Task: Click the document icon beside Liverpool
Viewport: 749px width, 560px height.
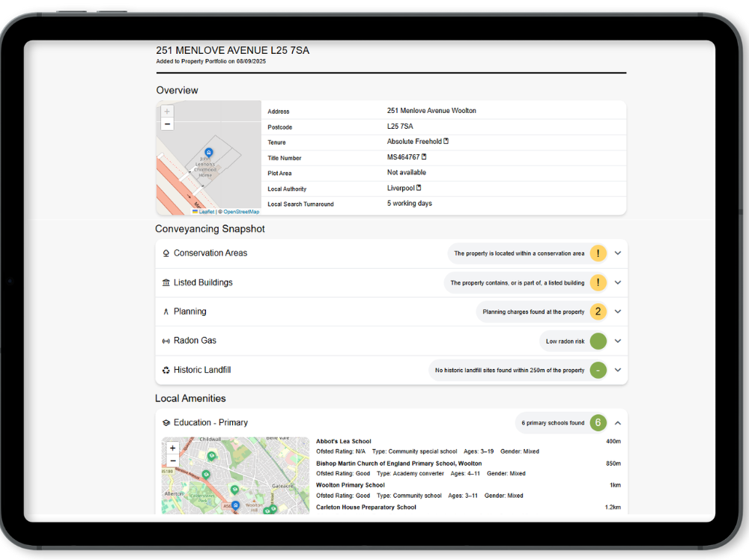Action: coord(419,188)
